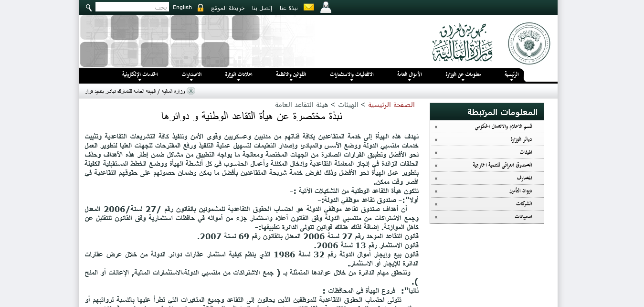Click the الهيئات breadcrumb link
Screen dimensions: 644x307
[348, 105]
